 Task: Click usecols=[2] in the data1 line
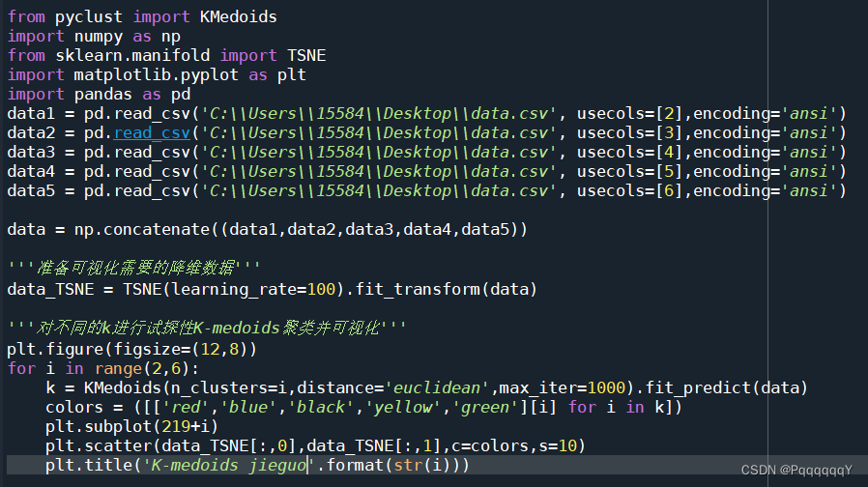tap(630, 114)
